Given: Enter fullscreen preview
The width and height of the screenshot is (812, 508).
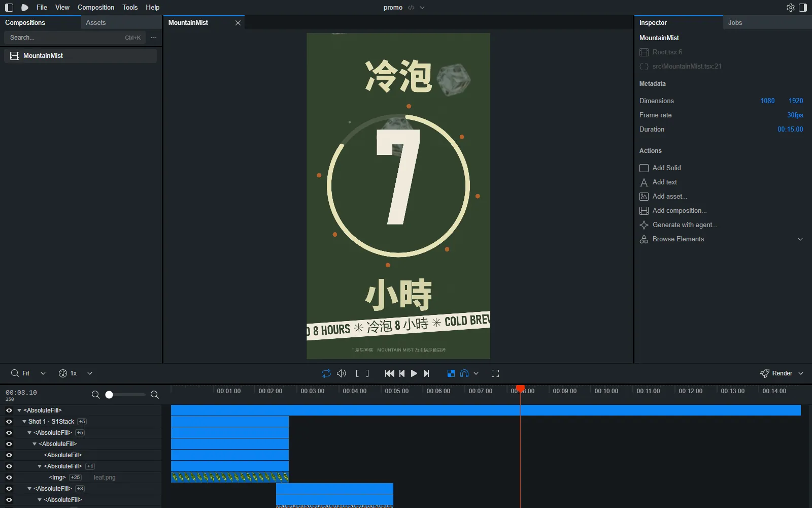Looking at the screenshot, I should coord(495,373).
